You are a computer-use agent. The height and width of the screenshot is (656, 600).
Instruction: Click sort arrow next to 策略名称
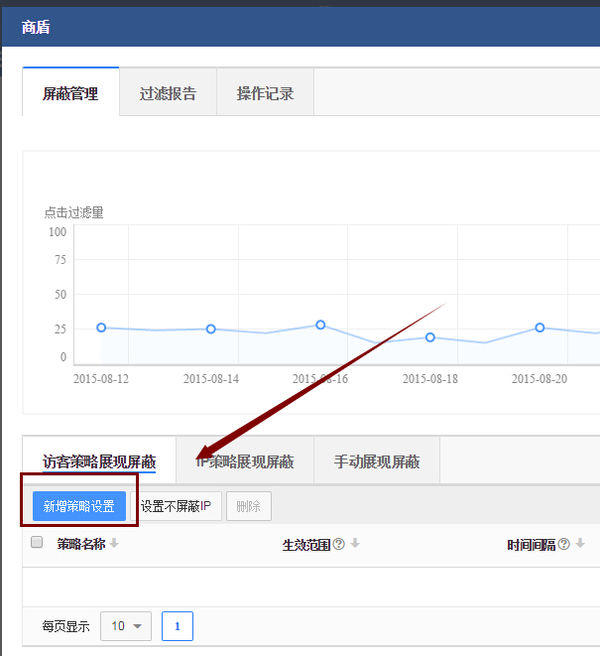[x=114, y=544]
